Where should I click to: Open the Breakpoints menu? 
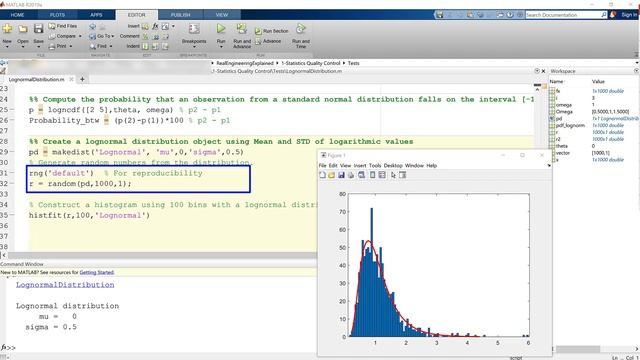[x=194, y=35]
